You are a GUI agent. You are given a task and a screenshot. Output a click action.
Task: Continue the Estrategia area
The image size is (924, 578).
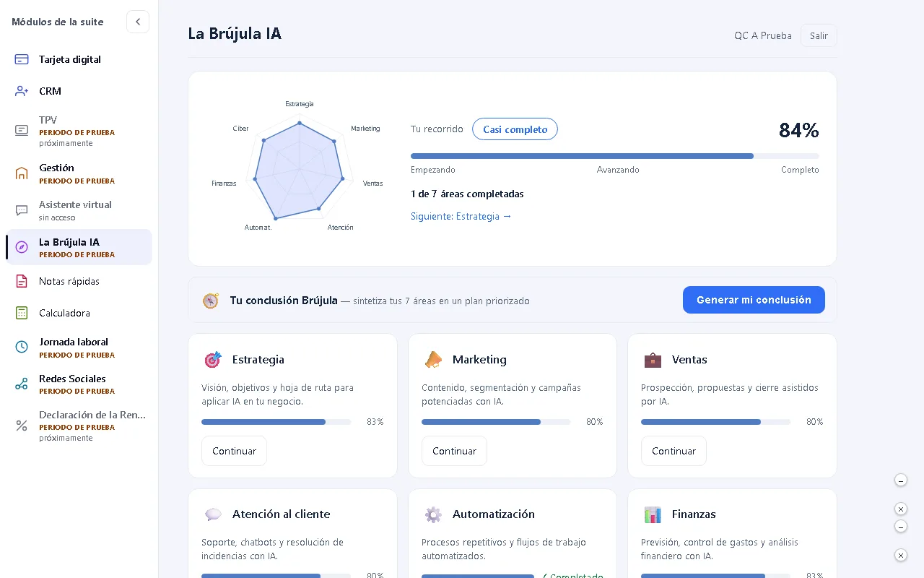234,451
